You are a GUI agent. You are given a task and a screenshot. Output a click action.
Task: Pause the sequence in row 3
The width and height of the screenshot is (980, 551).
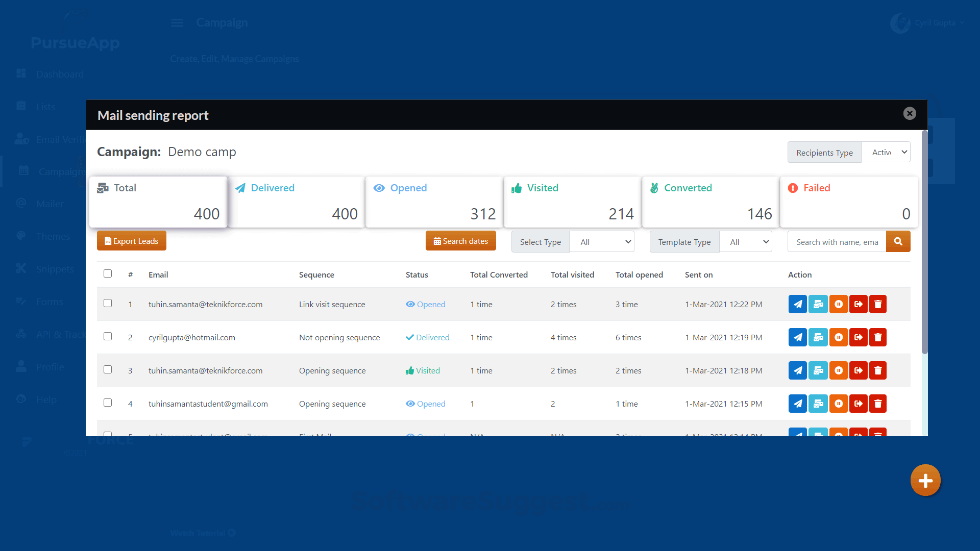(838, 370)
